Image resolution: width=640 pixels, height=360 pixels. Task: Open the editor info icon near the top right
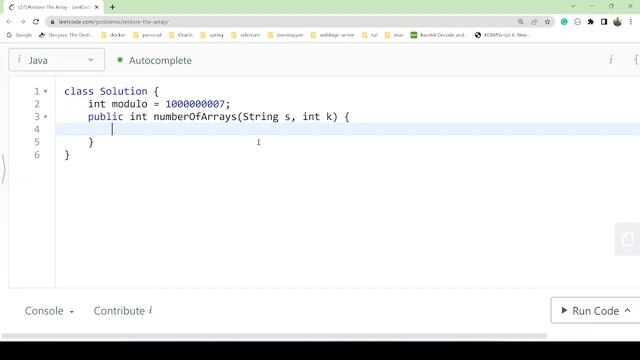point(611,60)
